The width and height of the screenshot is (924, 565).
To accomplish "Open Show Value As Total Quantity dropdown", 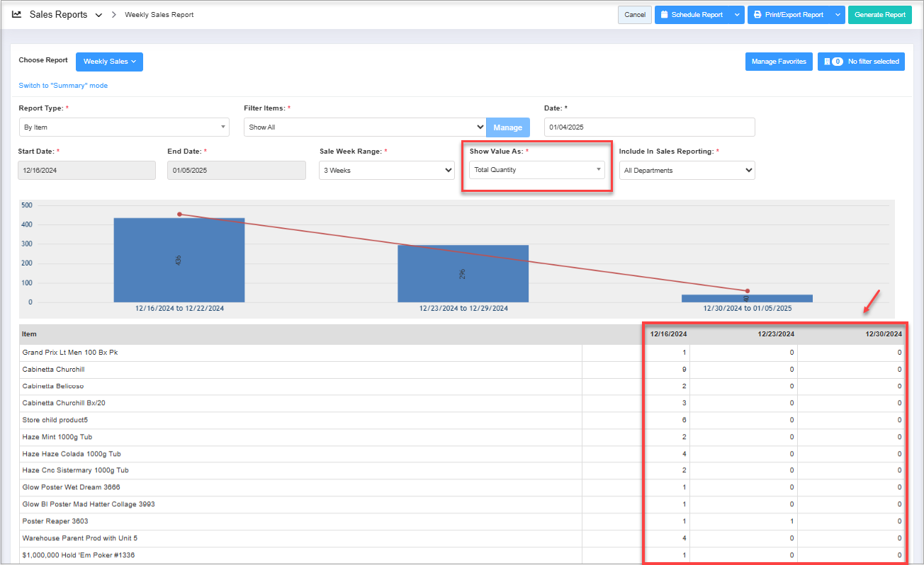I will [537, 170].
